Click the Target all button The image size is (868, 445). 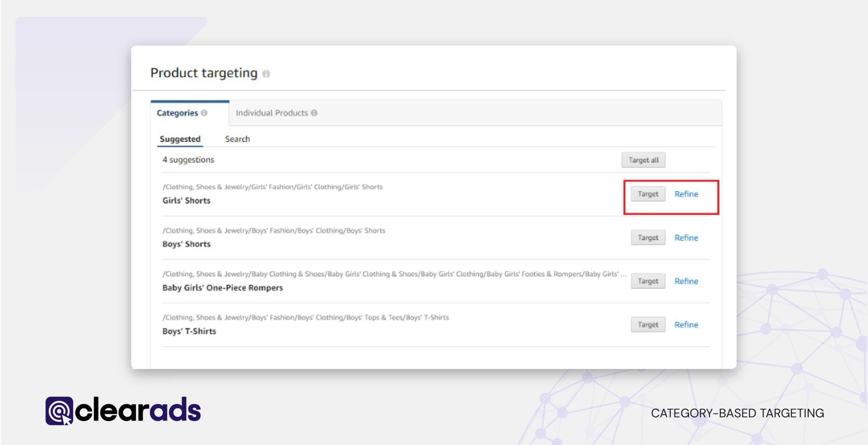(x=643, y=160)
